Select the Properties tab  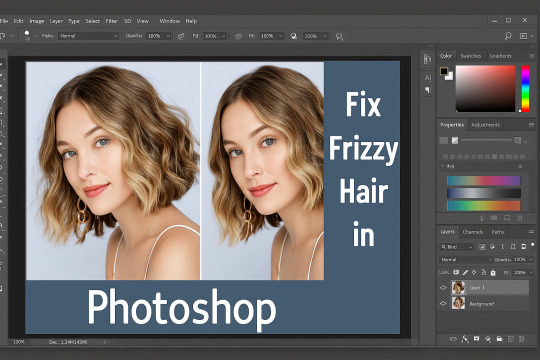pyautogui.click(x=452, y=125)
